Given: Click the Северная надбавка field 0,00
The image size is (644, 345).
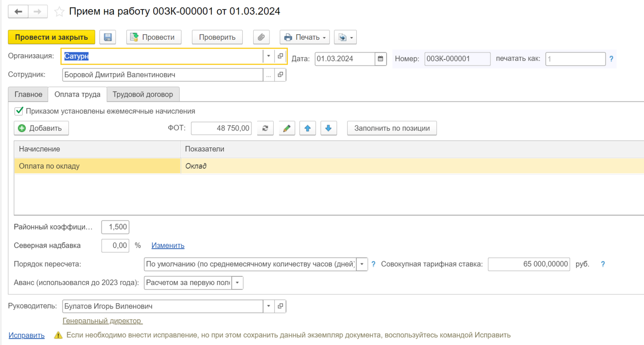Looking at the screenshot, I should point(115,245).
